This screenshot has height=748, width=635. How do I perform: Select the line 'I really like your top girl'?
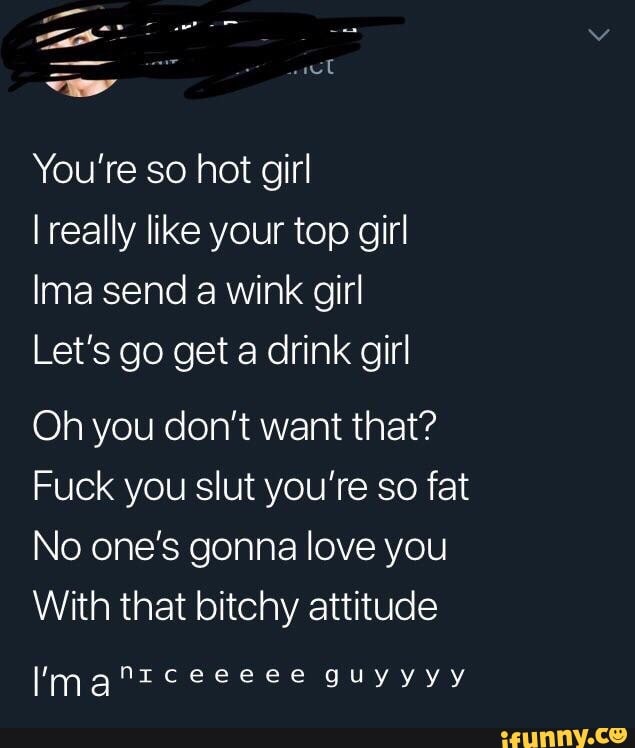[221, 232]
